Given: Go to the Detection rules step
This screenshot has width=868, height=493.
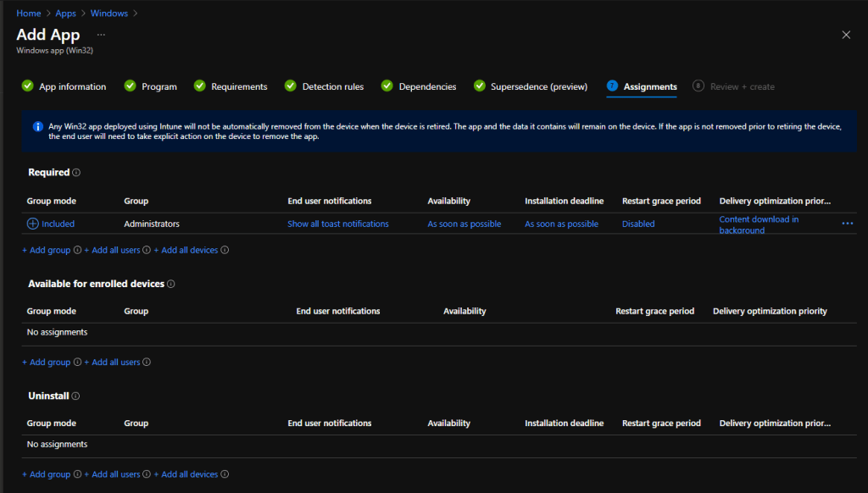Looking at the screenshot, I should [332, 86].
